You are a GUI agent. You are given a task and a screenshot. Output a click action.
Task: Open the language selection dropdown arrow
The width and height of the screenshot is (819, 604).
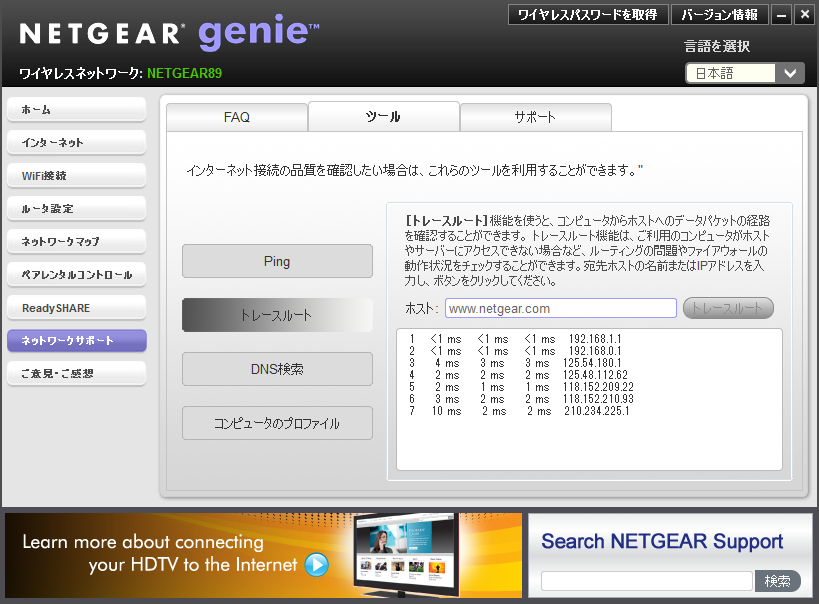(790, 73)
